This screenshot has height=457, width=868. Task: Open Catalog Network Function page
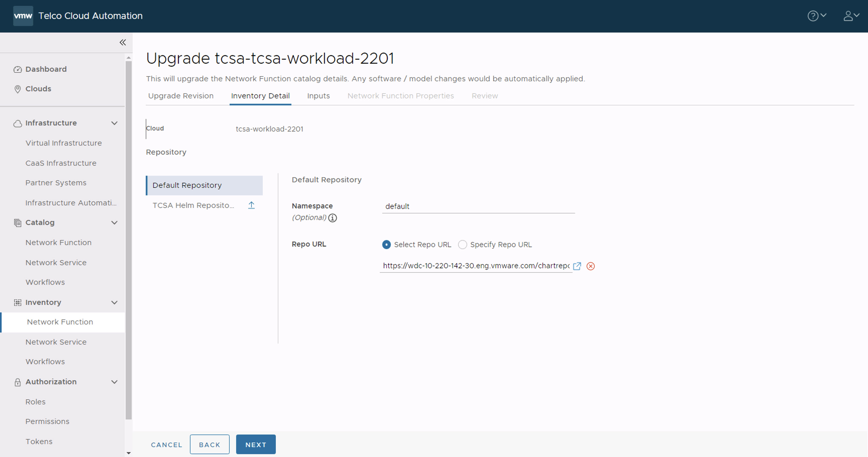click(x=58, y=243)
